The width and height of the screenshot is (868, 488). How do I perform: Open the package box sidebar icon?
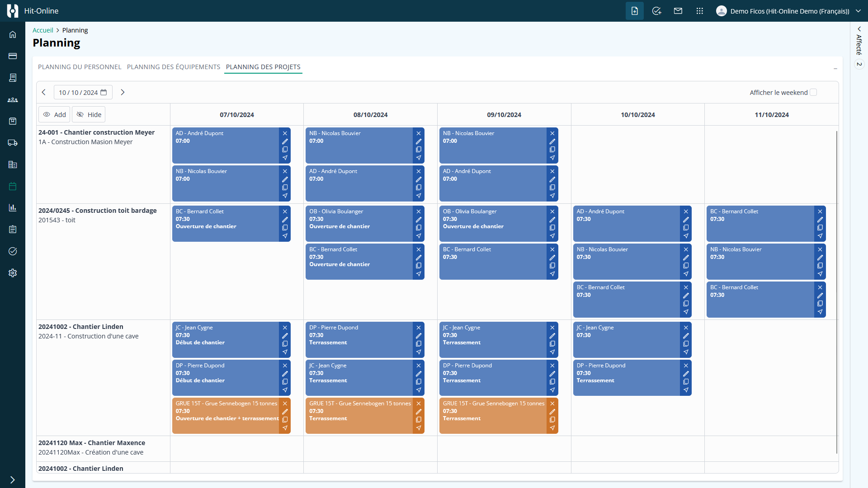(x=13, y=121)
